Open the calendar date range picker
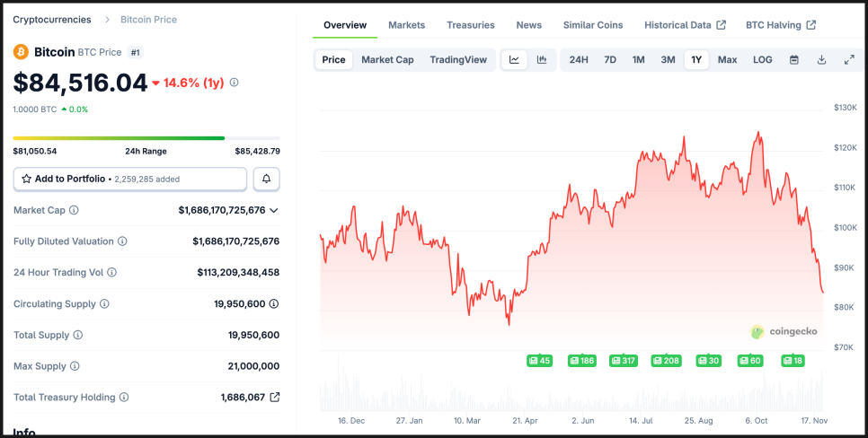 click(794, 60)
